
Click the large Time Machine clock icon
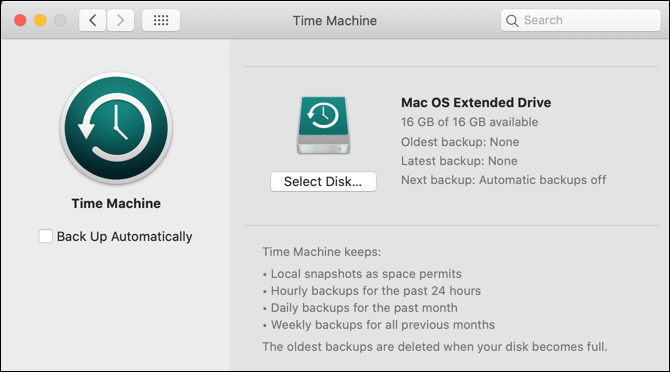pos(116,128)
